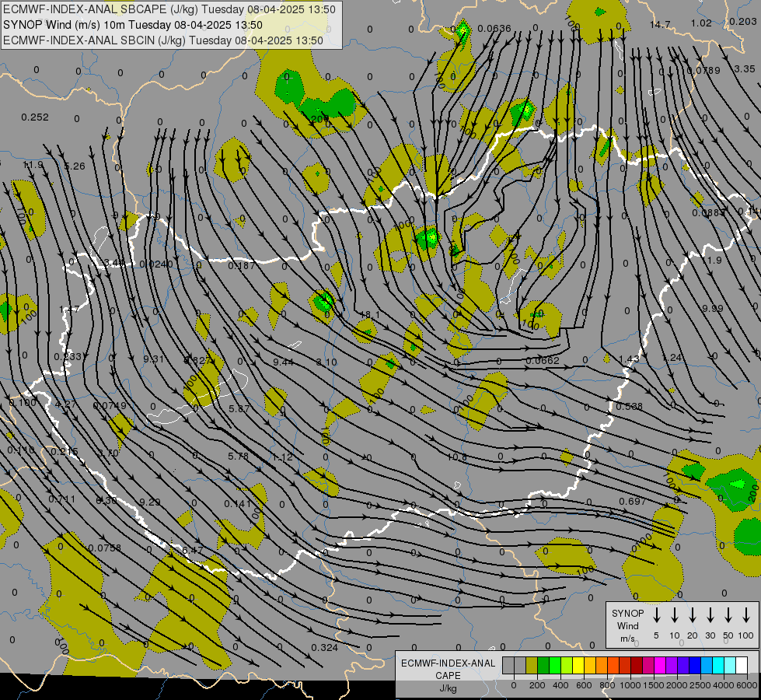Select the olive swatch in the CAPE colorbar

point(532,666)
